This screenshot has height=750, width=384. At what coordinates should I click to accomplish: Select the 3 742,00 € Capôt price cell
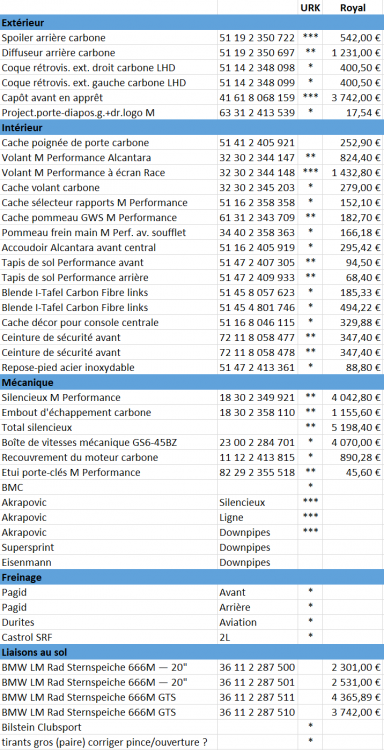point(353,98)
